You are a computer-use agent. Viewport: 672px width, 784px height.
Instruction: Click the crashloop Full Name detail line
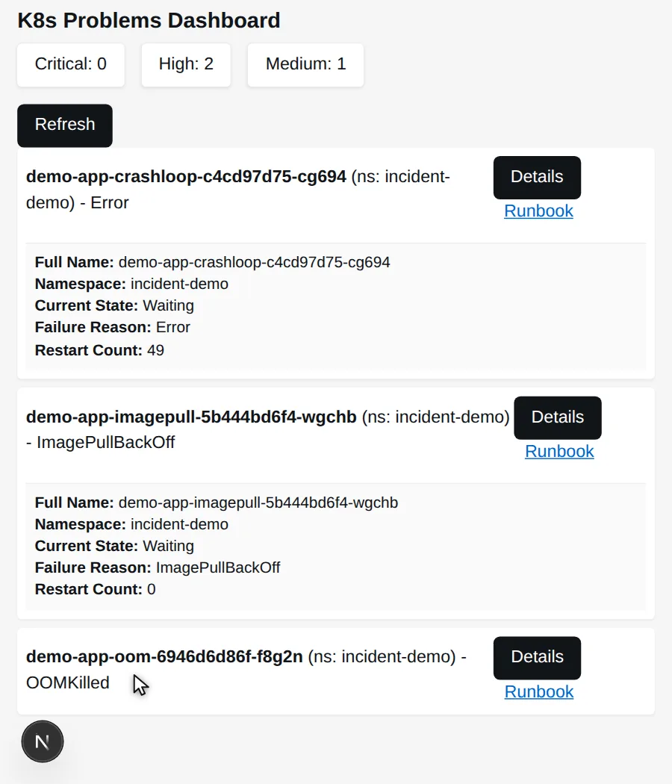213,262
